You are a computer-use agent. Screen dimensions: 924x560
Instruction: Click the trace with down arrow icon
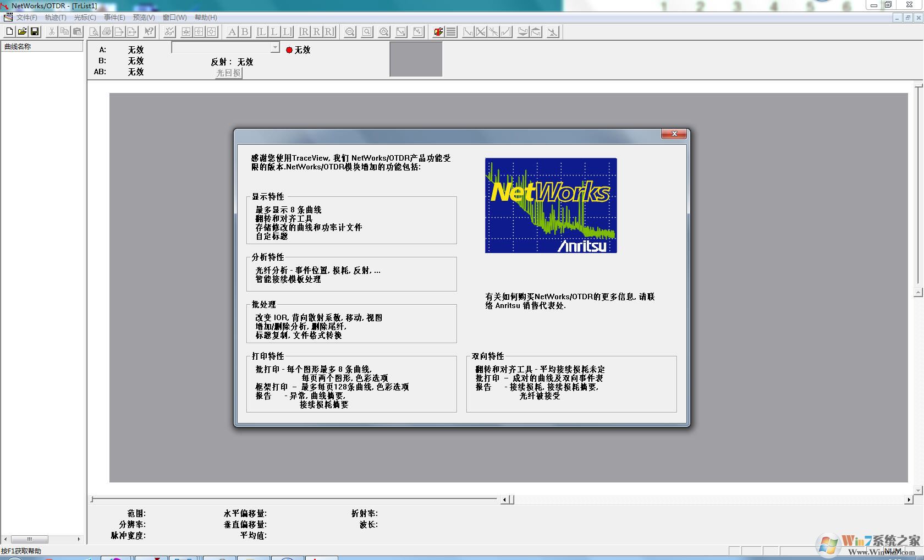coord(523,32)
